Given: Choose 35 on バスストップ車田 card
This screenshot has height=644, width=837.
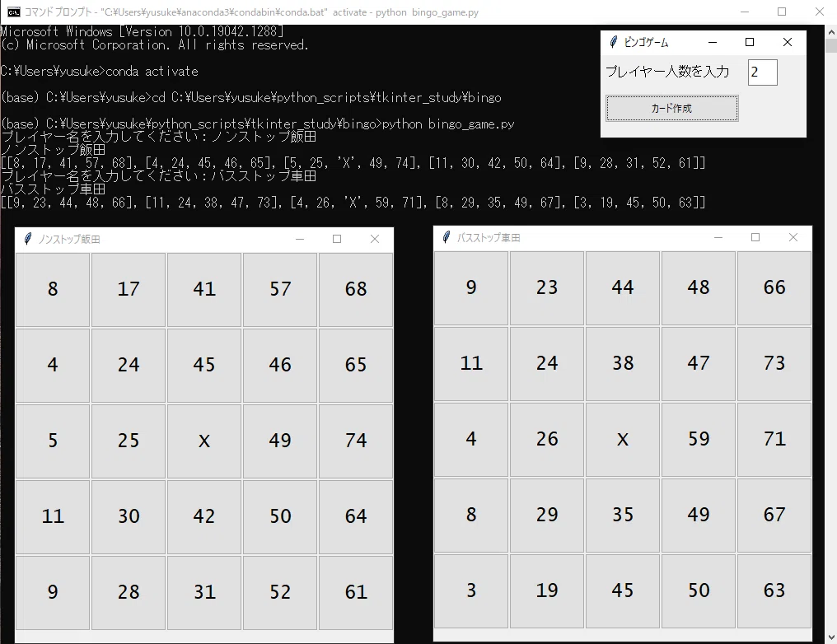Looking at the screenshot, I should [623, 515].
